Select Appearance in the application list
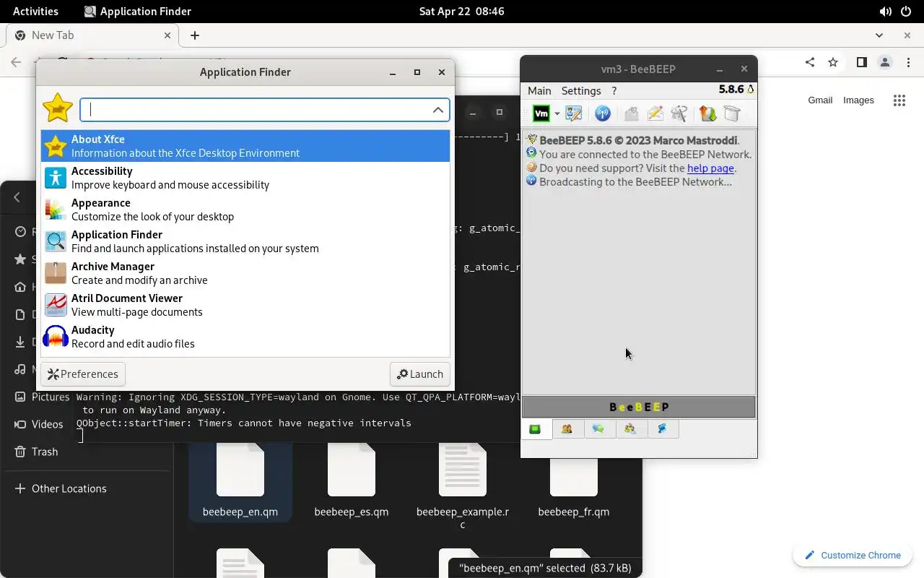Screen dimensions: 924x578 (x=245, y=210)
